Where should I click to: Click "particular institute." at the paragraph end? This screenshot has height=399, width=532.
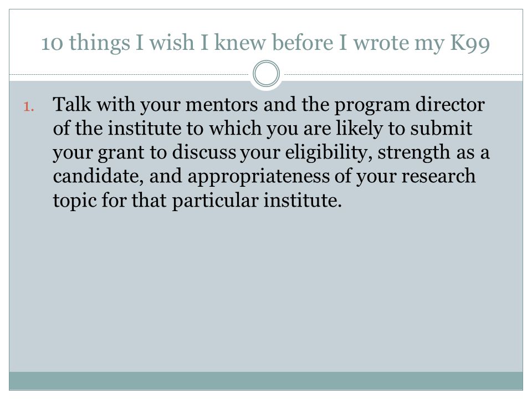pyautogui.click(x=257, y=201)
